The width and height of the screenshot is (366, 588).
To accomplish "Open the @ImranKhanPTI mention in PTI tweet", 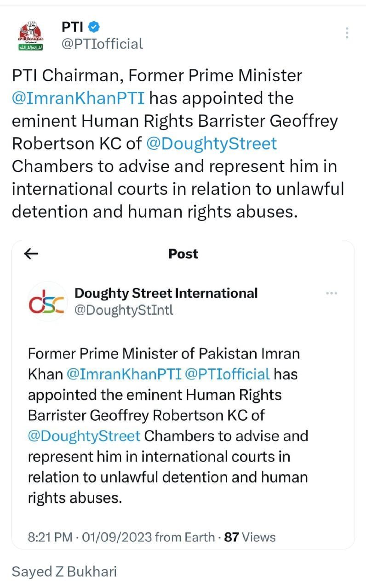I will [79, 98].
